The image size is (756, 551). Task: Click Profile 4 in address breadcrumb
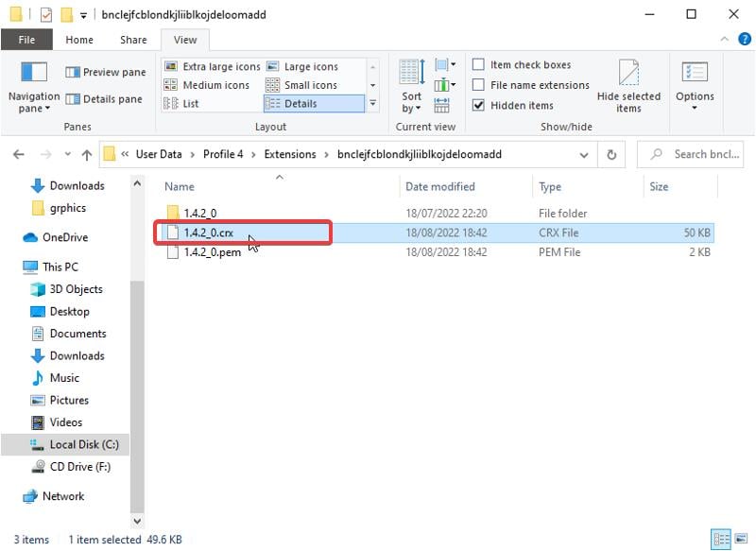(223, 154)
